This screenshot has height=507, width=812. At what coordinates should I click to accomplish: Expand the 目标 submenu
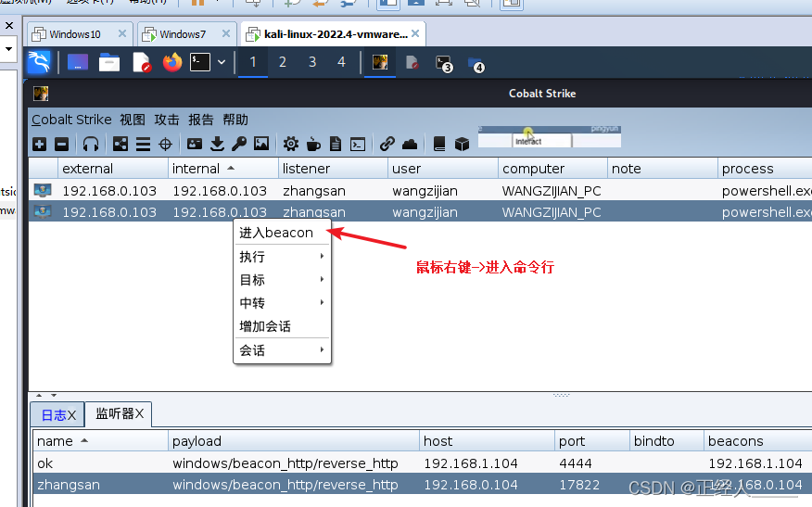pyautogui.click(x=282, y=280)
